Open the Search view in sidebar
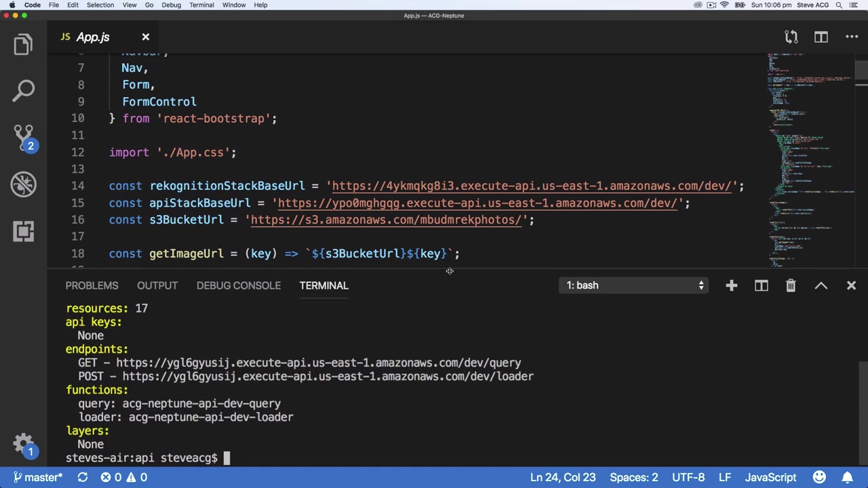 [x=23, y=91]
